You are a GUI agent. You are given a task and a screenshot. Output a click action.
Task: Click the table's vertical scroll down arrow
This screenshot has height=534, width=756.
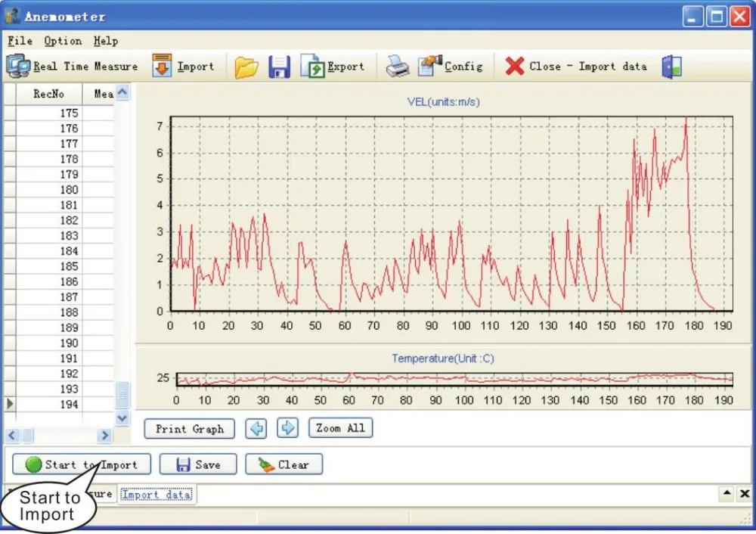tap(122, 418)
